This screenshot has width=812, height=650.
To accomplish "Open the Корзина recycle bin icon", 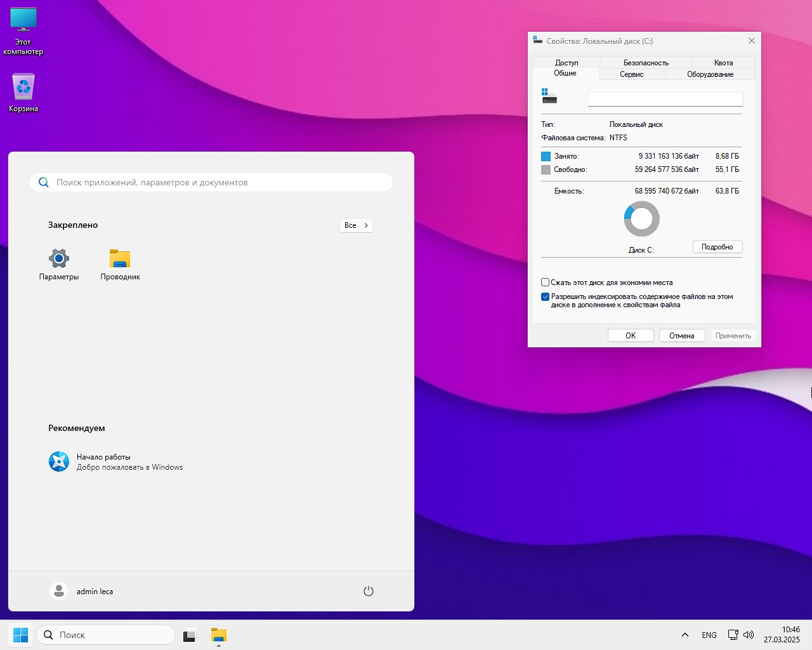I will point(23,88).
